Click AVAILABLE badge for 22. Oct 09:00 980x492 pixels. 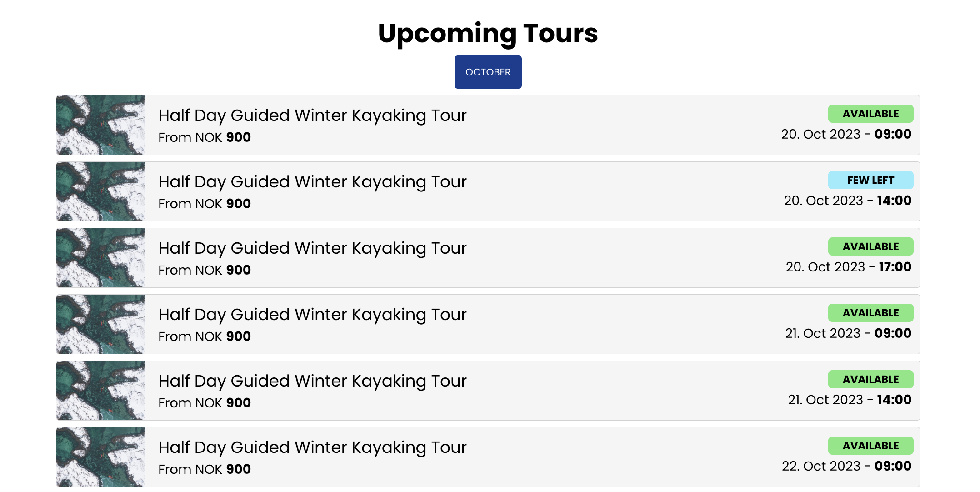[870, 446]
